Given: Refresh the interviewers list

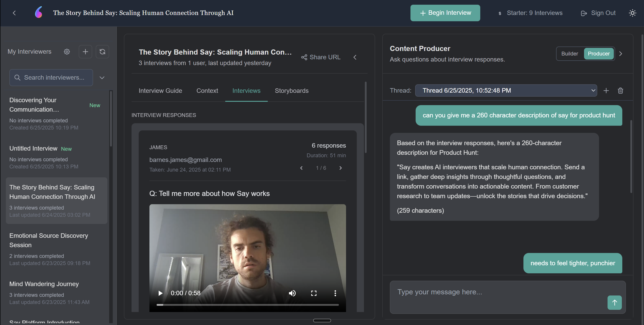Looking at the screenshot, I should [x=102, y=52].
